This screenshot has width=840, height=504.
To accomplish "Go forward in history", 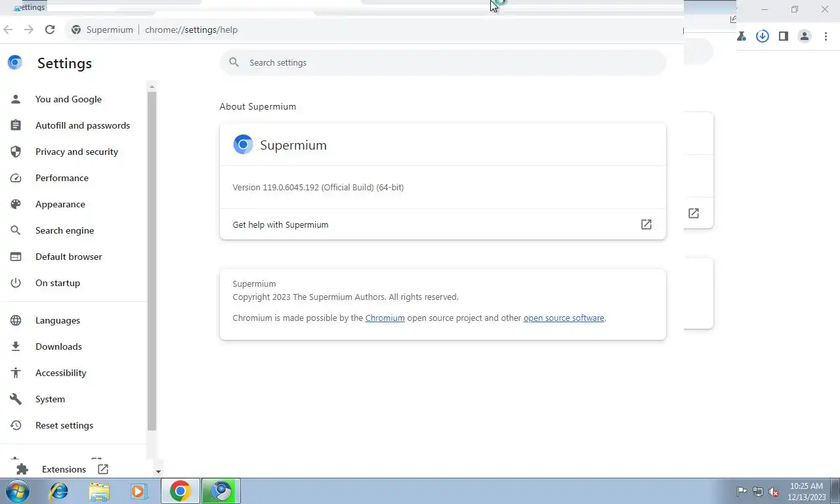I will pyautogui.click(x=29, y=30).
